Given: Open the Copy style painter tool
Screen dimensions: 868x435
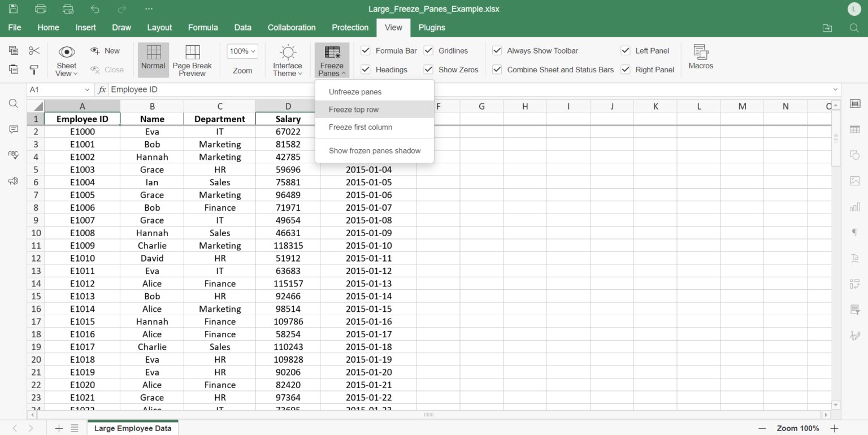Looking at the screenshot, I should 34,70.
